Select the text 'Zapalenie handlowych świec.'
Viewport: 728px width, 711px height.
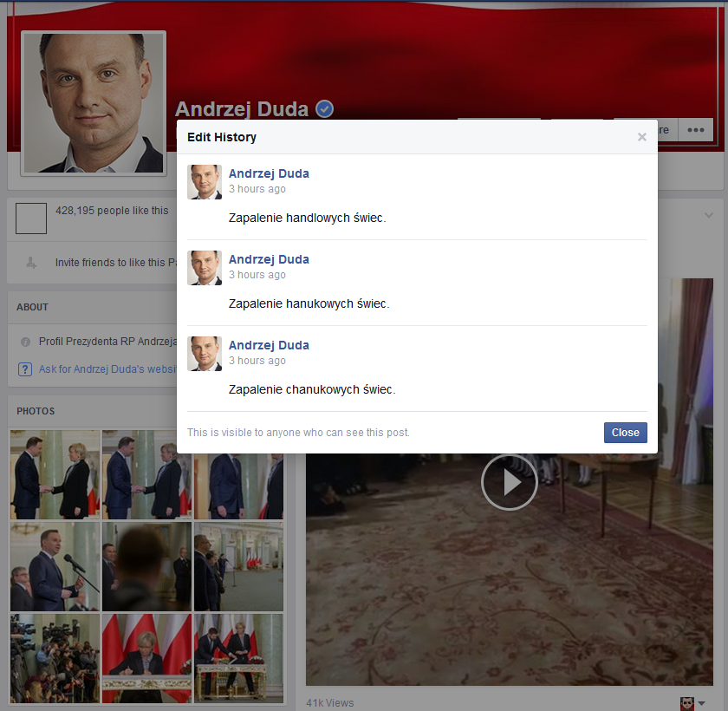click(307, 218)
